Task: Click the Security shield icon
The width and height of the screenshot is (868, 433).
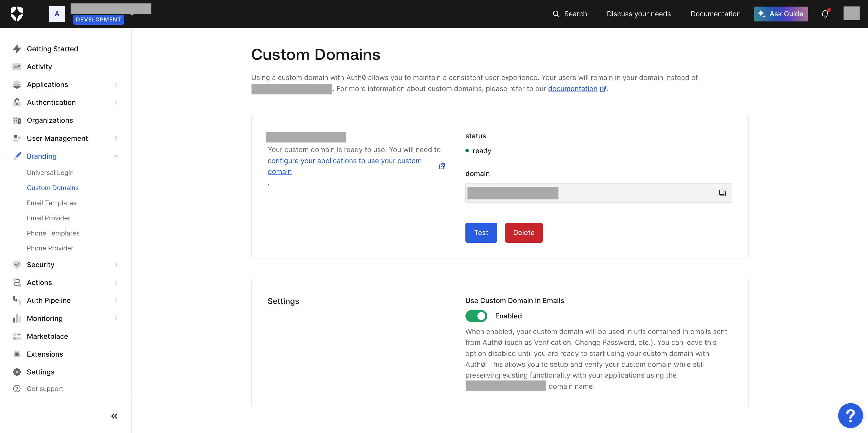Action: click(17, 264)
